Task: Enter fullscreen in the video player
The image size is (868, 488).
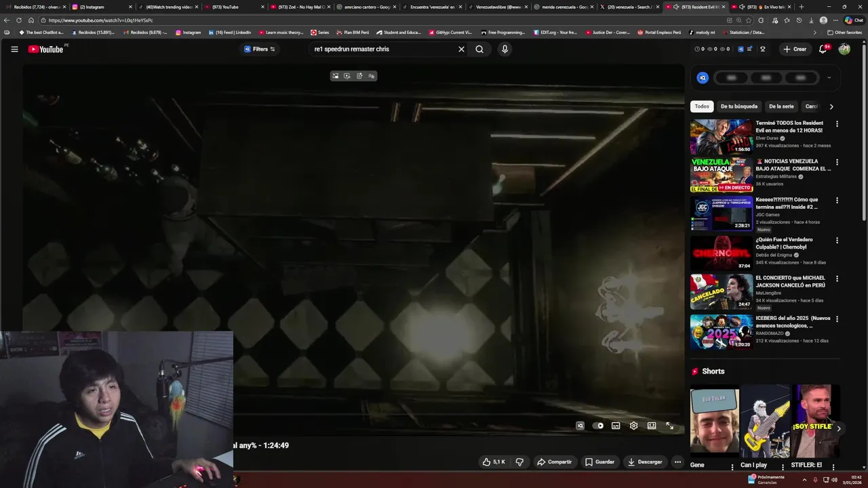Action: [670, 426]
